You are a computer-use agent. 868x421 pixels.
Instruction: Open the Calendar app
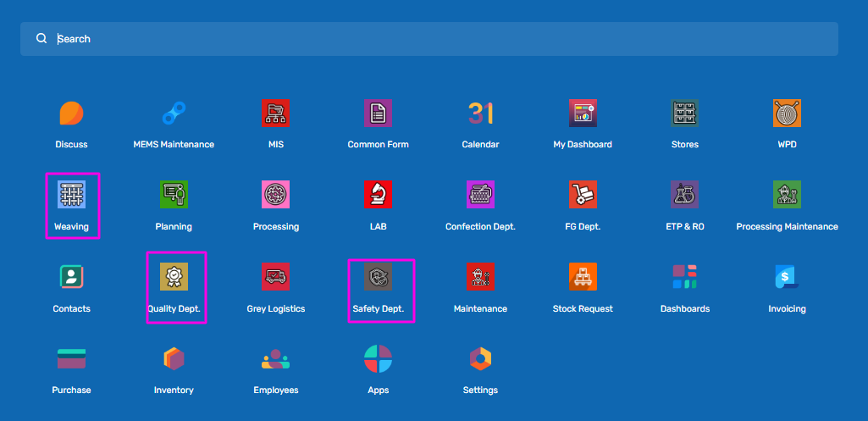[x=480, y=114]
